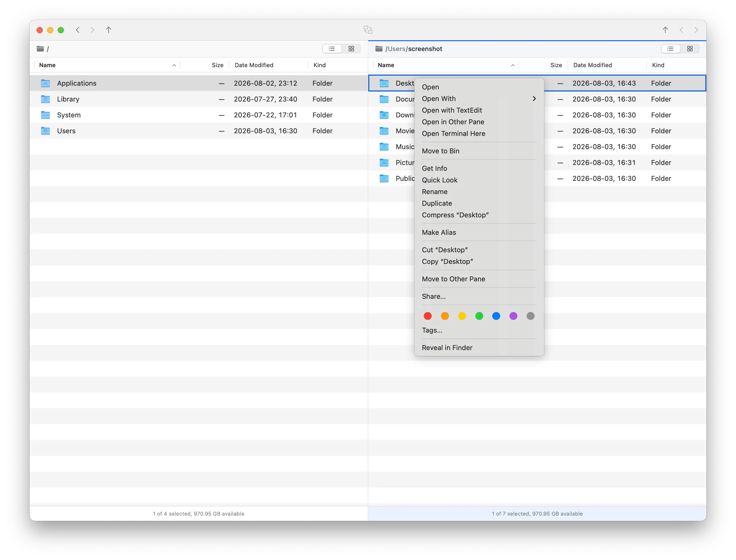Image resolution: width=736 pixels, height=560 pixels.
Task: Apply the green tag color
Action: coord(479,316)
